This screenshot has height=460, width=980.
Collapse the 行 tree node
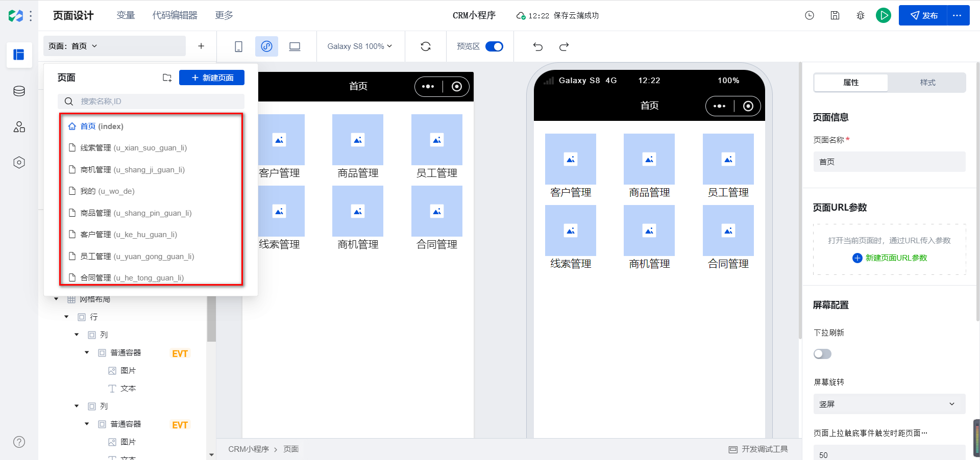66,317
